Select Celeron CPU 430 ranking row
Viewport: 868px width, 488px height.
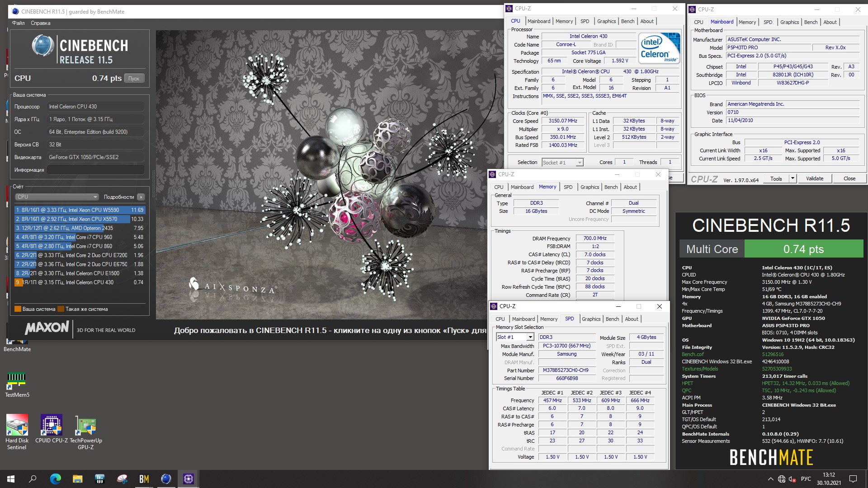(x=80, y=282)
